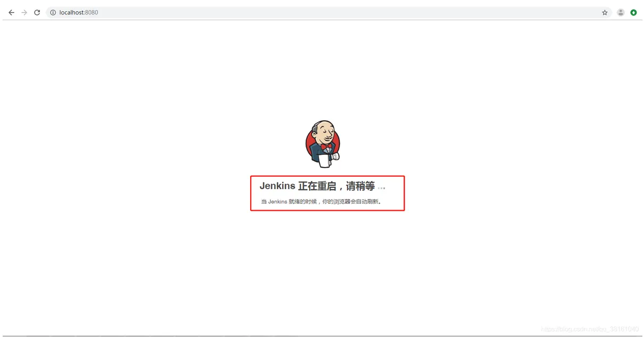Bookmark this page with the star icon
644x338 pixels.
(x=605, y=12)
